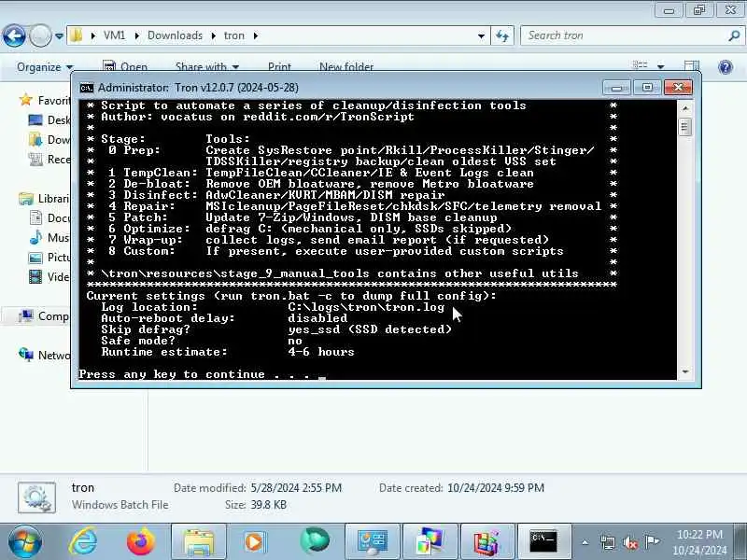The image size is (747, 560).
Task: Click New folder in the toolbar
Action: (x=346, y=67)
